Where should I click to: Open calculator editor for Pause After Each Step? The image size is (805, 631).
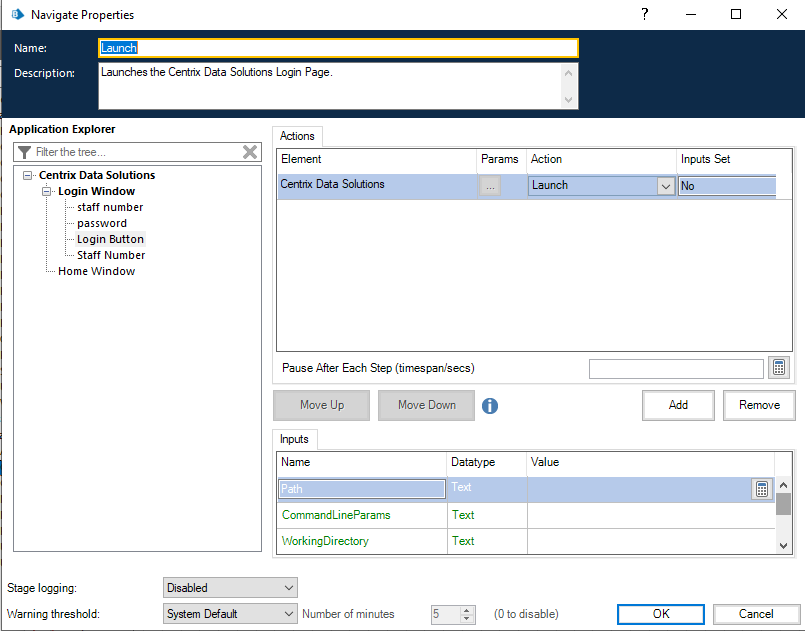pyautogui.click(x=778, y=367)
